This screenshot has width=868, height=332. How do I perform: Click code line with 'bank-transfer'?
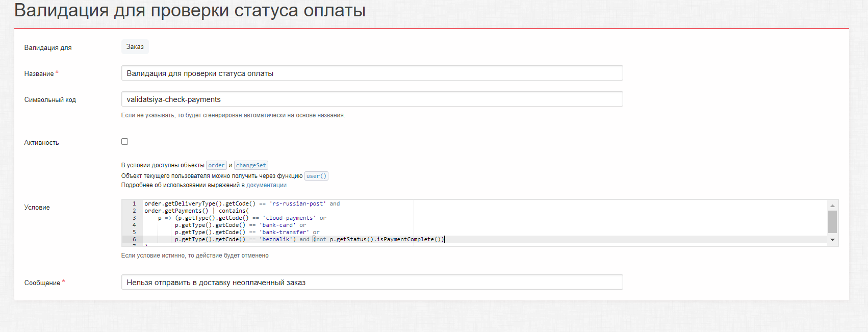pyautogui.click(x=247, y=232)
